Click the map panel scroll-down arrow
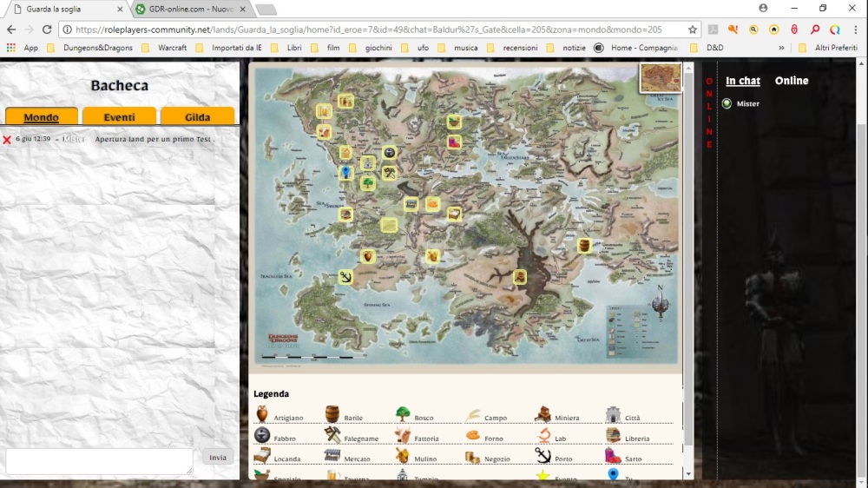868x488 pixels. (x=688, y=473)
